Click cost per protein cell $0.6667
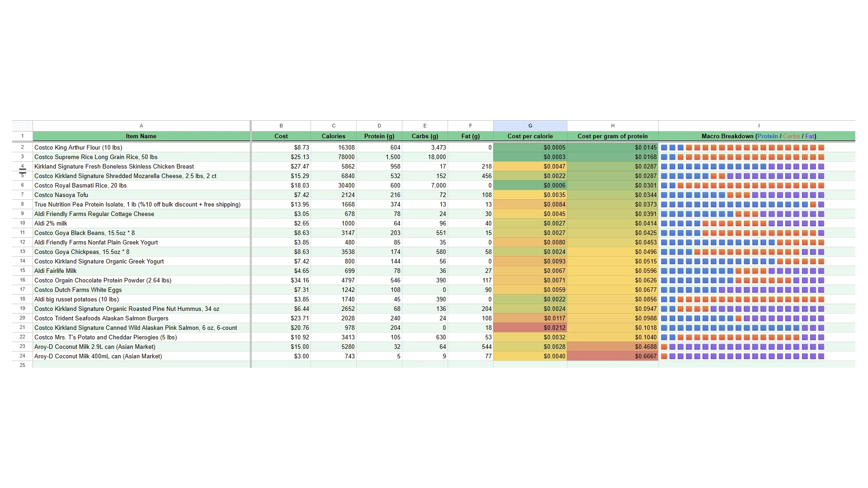868x488 pixels. pos(613,356)
